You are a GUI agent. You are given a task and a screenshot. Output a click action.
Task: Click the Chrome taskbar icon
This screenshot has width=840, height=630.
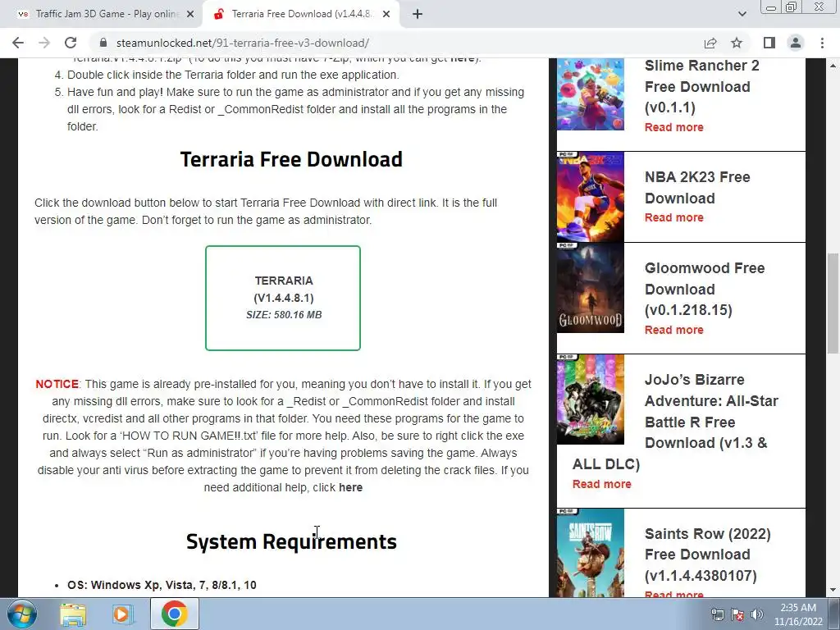[174, 614]
